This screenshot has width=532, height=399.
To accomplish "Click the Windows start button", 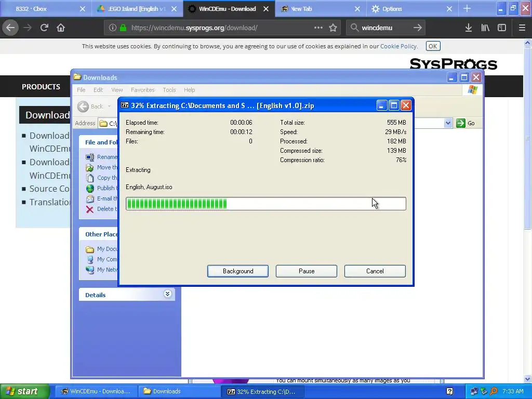I will coord(24,392).
